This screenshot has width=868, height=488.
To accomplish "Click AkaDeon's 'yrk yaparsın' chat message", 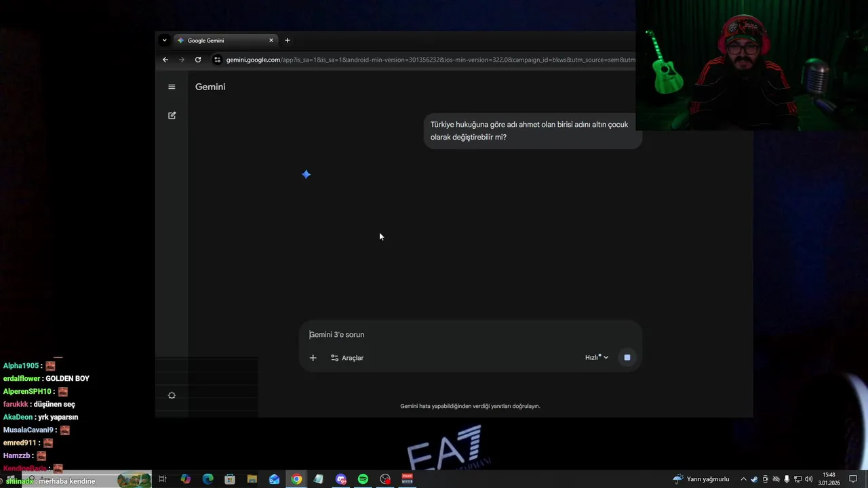I will pos(58,418).
